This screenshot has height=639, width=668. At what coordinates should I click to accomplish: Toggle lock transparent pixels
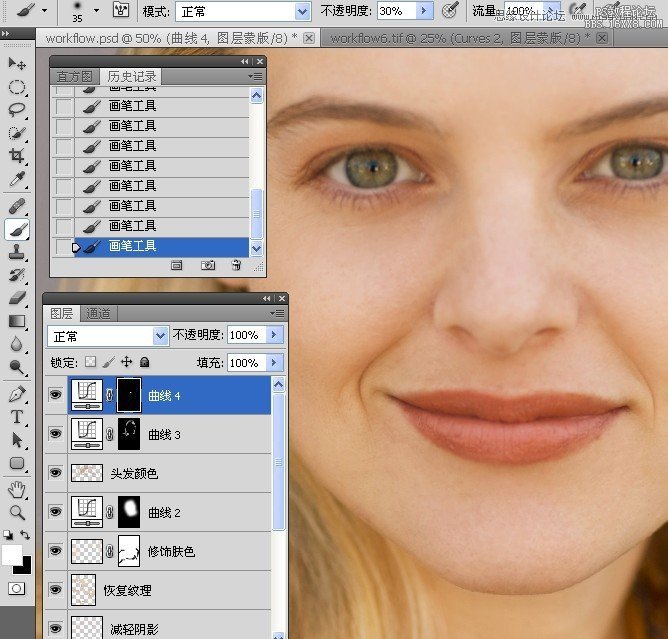pos(90,362)
